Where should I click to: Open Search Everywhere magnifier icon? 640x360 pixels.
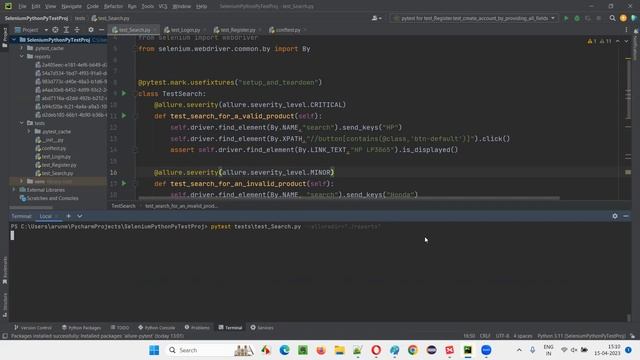click(x=612, y=18)
